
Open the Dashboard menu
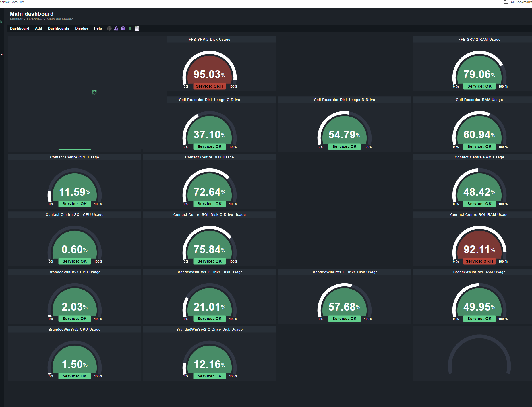[20, 28]
